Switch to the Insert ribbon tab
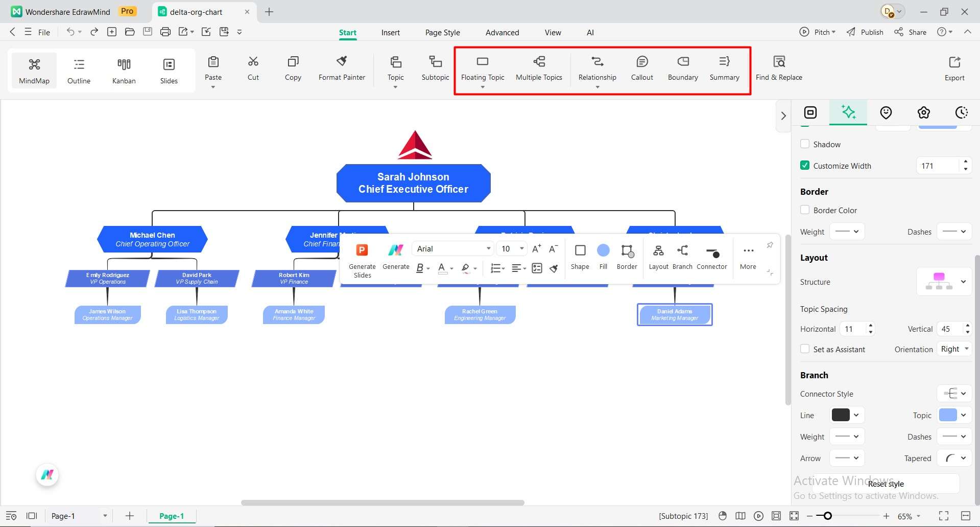Image resolution: width=980 pixels, height=527 pixels. pyautogui.click(x=390, y=32)
